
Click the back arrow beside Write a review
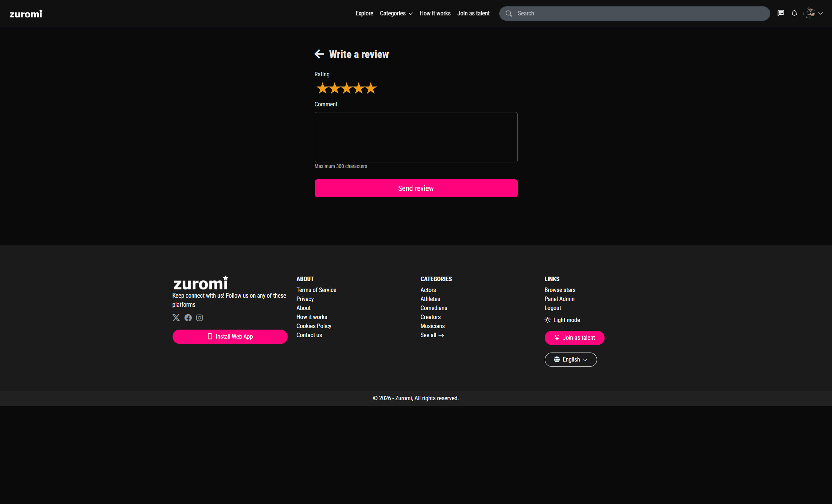pyautogui.click(x=319, y=54)
